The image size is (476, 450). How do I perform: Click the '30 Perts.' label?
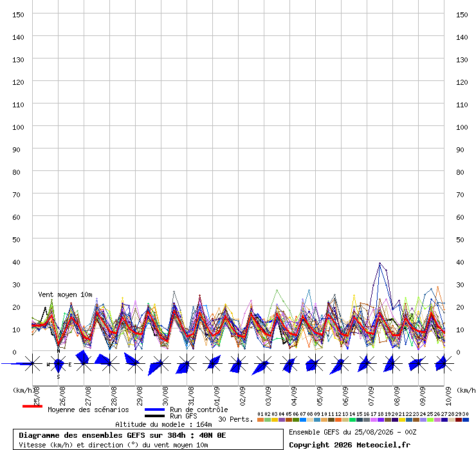click(235, 419)
